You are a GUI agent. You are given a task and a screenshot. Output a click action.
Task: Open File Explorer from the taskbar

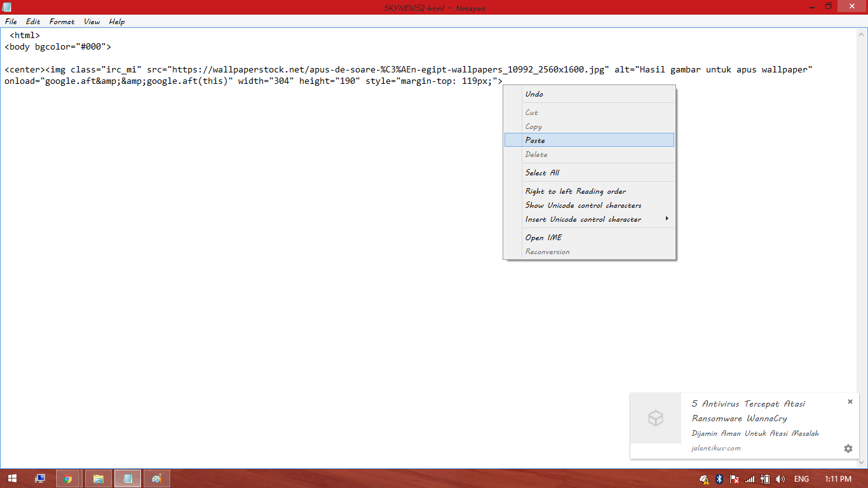[x=98, y=478]
